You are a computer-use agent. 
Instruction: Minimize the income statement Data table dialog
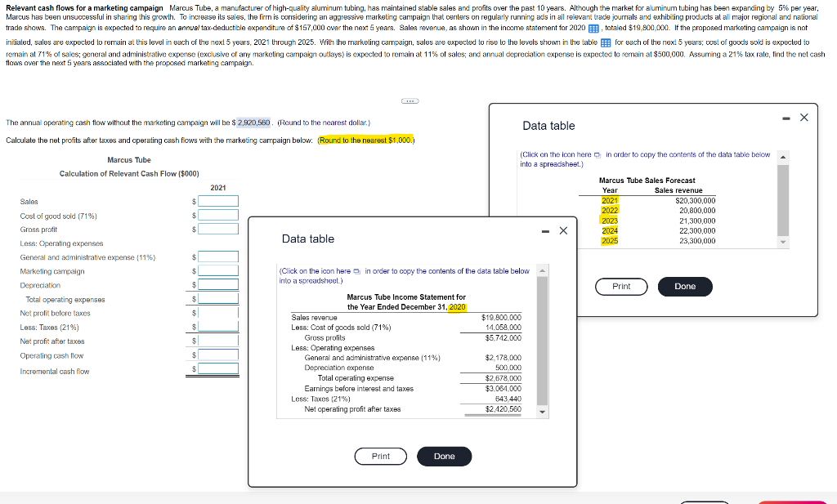(545, 231)
